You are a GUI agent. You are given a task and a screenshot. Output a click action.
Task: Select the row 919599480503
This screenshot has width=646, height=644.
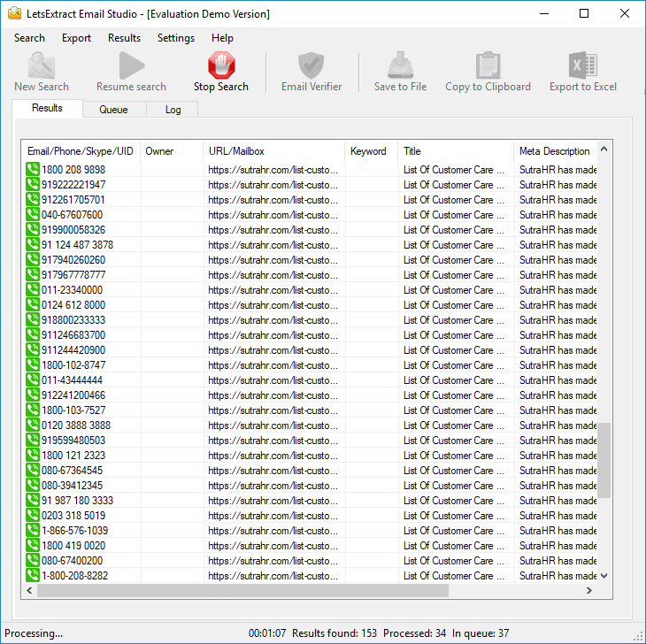(311, 441)
